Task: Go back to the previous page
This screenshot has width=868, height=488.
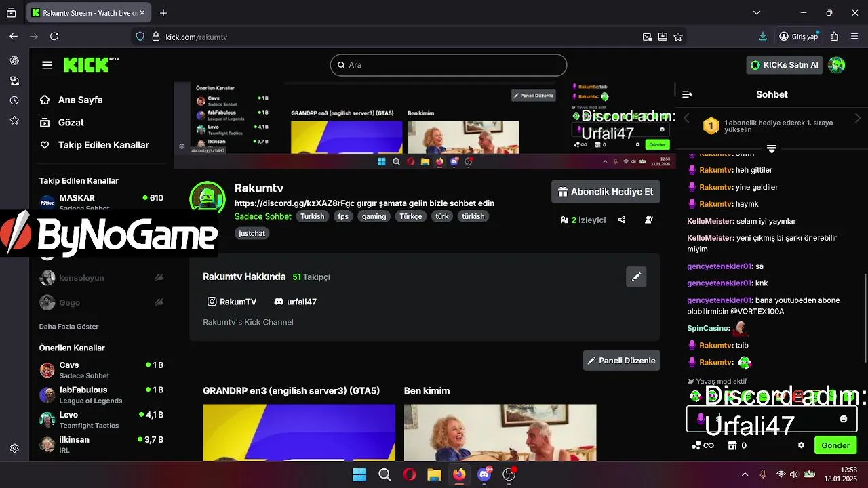Action: click(14, 37)
